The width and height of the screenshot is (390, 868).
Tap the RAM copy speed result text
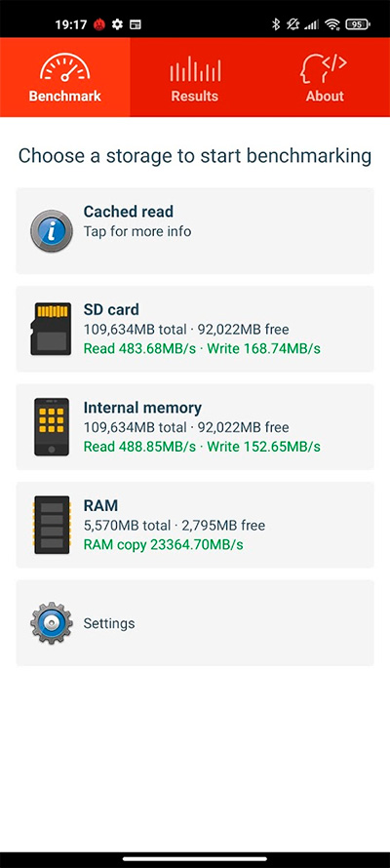163,545
